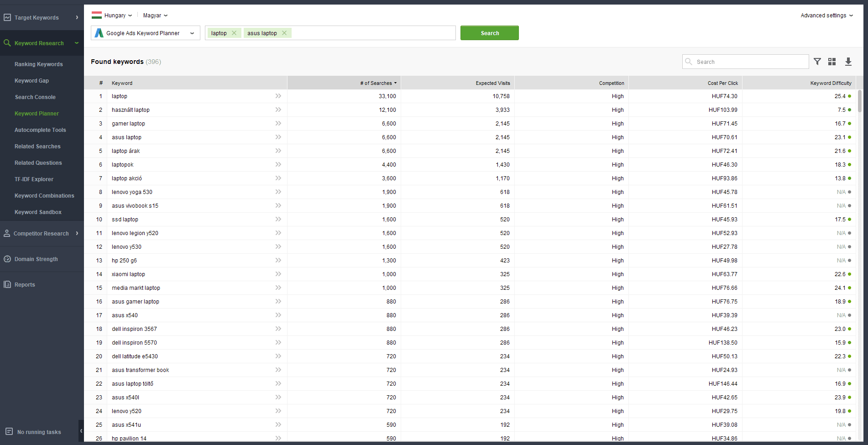Expand the Competitor Research section
The image size is (868, 445).
pyautogui.click(x=77, y=233)
